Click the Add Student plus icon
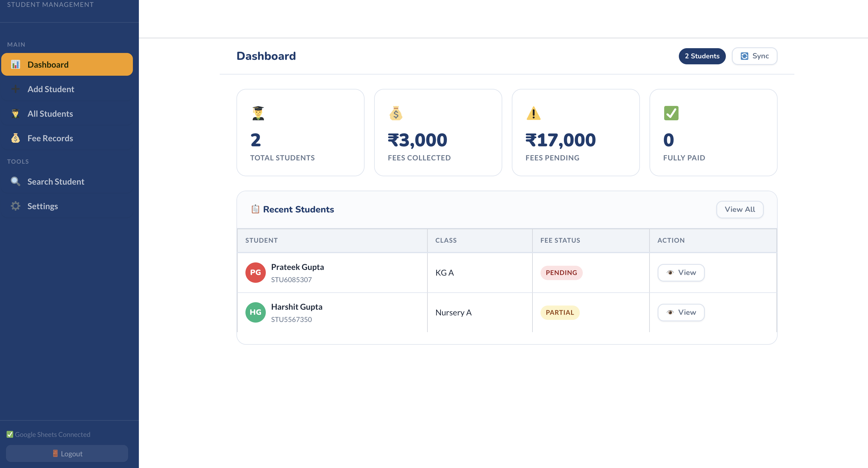The height and width of the screenshot is (468, 868). (16, 89)
